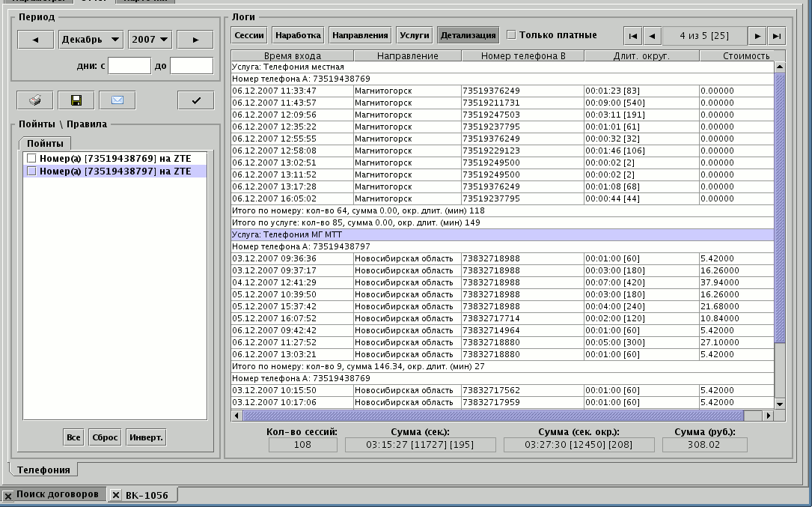Click the save floppy disk icon
This screenshot has height=507, width=812.
76,100
